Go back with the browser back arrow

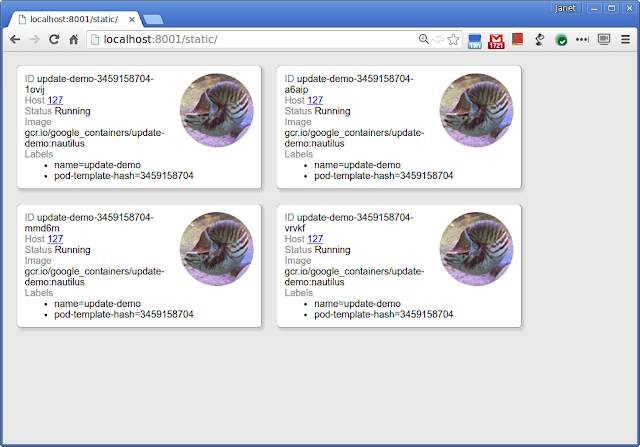(15, 39)
